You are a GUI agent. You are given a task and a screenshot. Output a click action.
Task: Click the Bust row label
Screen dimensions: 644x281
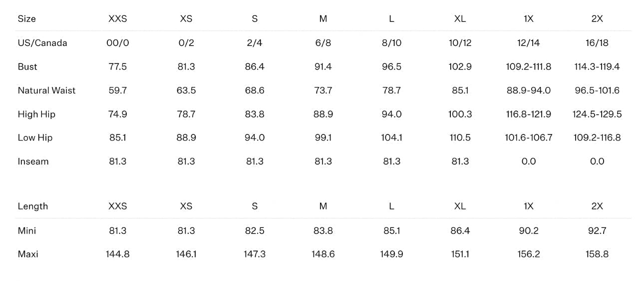pos(27,67)
